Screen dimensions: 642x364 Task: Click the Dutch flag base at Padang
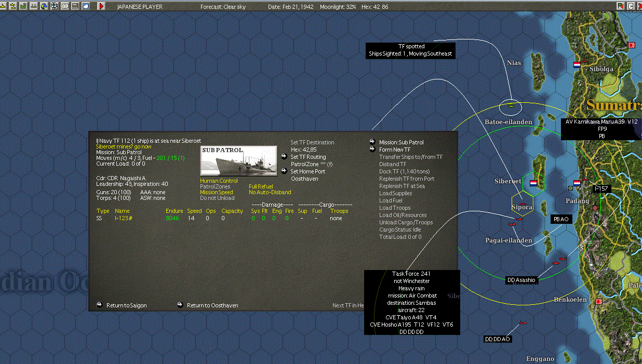point(577,183)
